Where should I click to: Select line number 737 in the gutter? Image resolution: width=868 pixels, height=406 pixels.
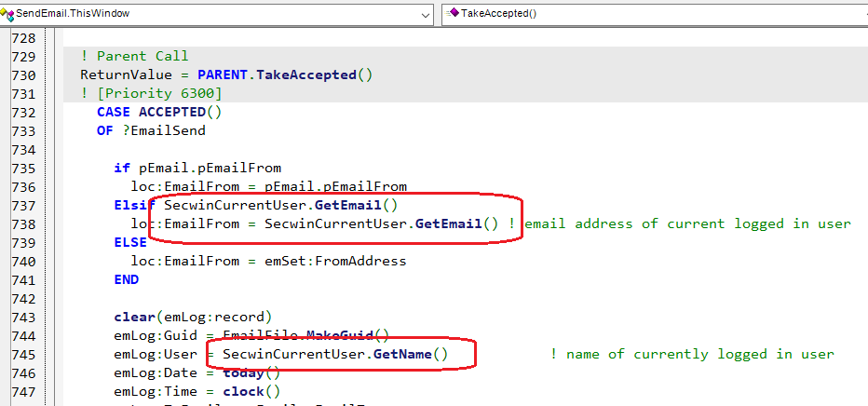[22, 205]
